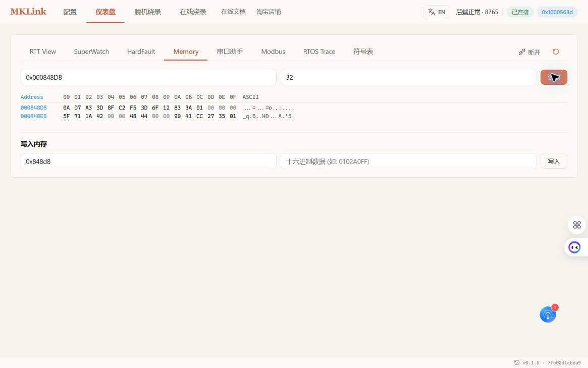Switch to the RTOS Trace tab

[319, 52]
